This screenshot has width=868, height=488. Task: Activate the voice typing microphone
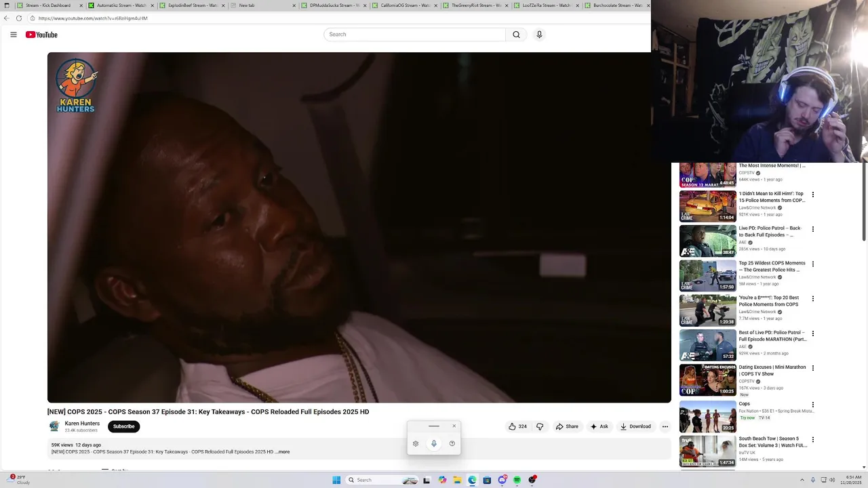tap(434, 444)
